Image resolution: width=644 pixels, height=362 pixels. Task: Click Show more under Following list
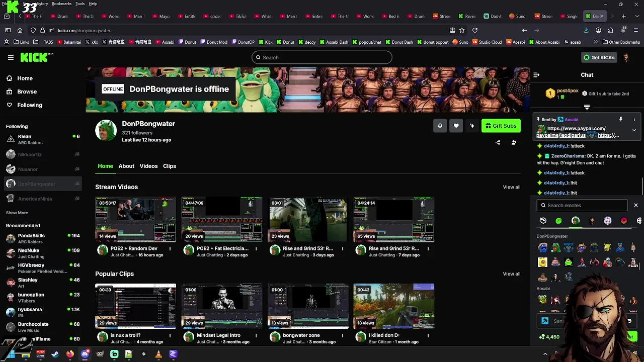17,213
